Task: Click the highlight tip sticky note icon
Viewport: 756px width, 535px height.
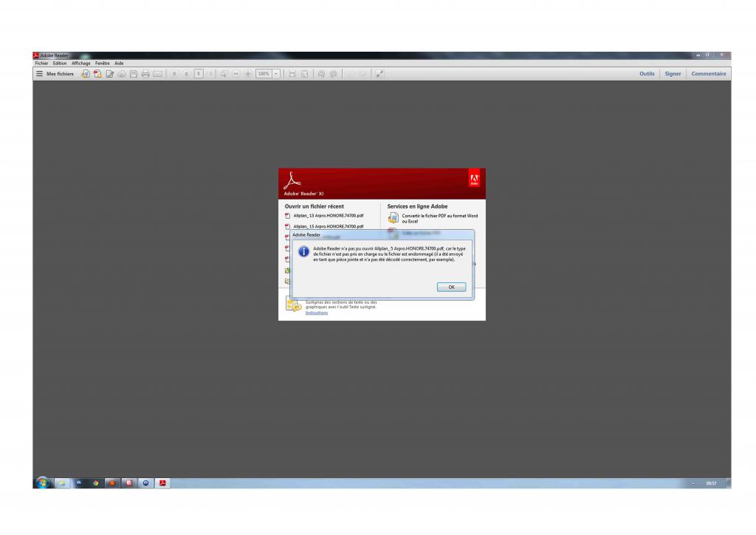Action: 293,305
